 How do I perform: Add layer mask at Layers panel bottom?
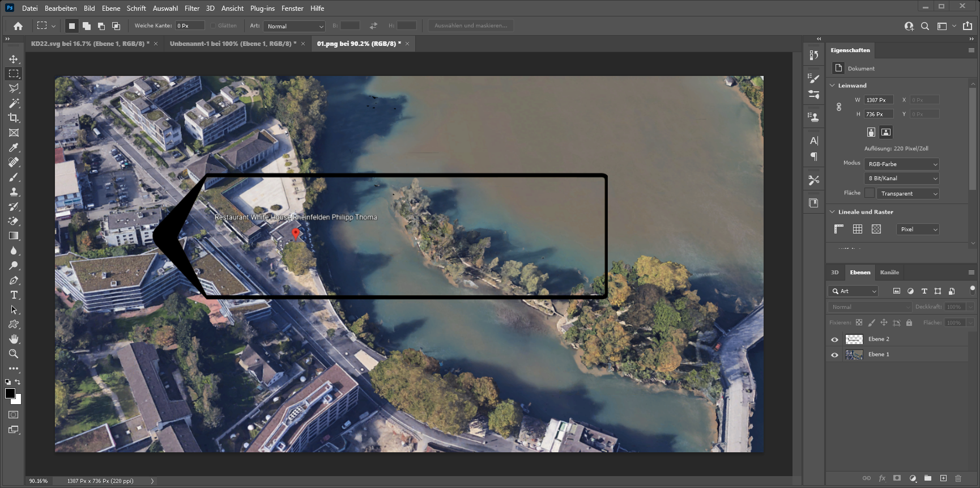[897, 478]
